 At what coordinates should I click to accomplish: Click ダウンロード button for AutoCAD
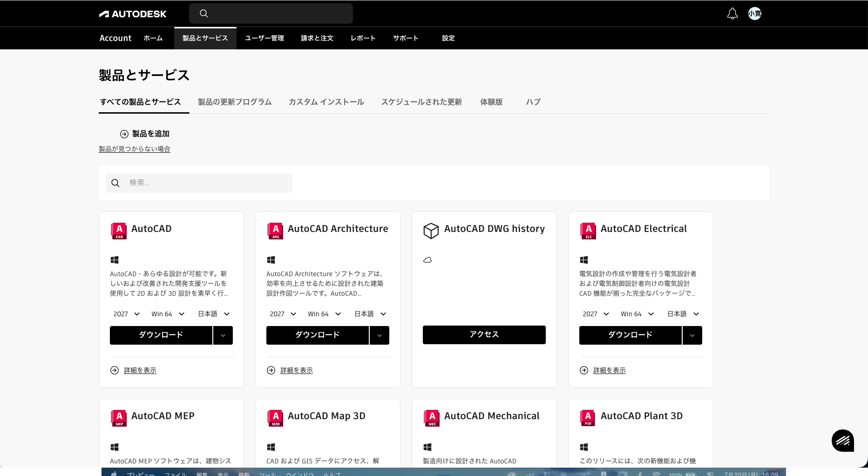[161, 335]
